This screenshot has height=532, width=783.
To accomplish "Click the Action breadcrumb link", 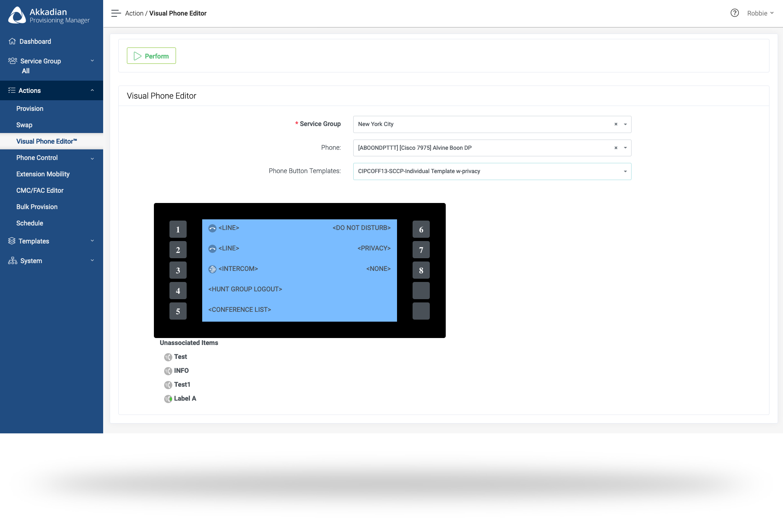I will [x=134, y=13].
